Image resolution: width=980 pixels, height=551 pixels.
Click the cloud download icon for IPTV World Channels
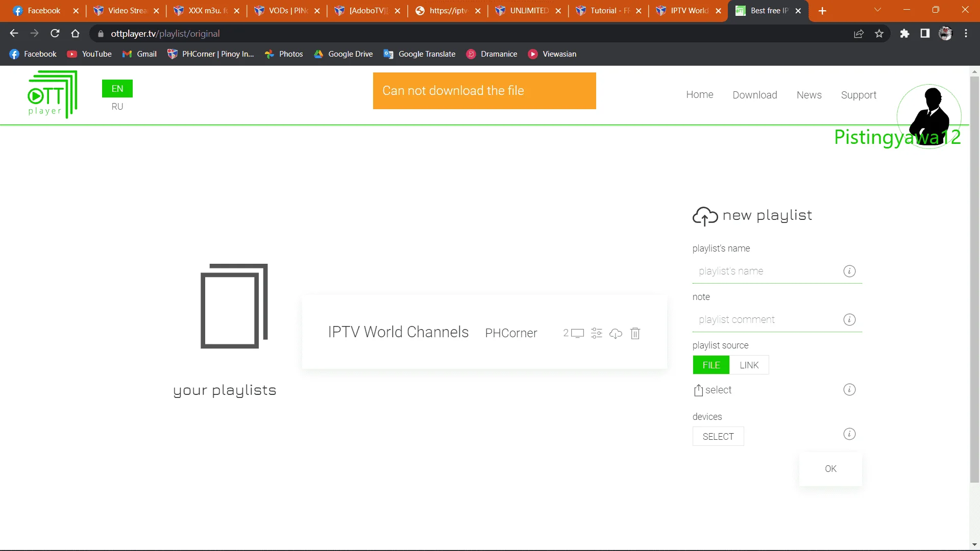616,333
